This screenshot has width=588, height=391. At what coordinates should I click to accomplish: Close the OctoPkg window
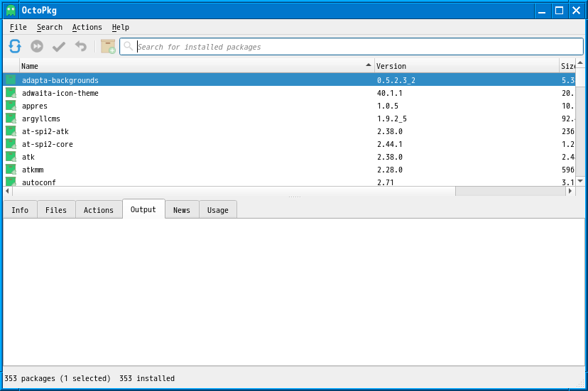point(577,11)
